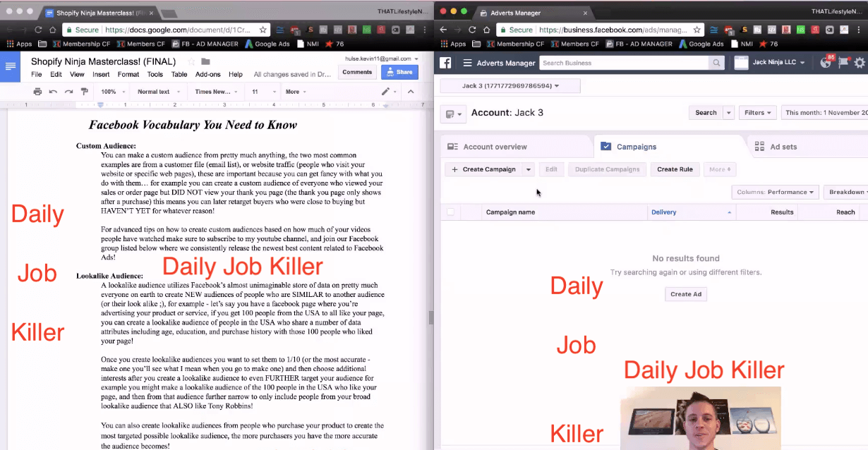The image size is (868, 450).
Task: Open the globe notifications with 85 badge
Action: (826, 63)
